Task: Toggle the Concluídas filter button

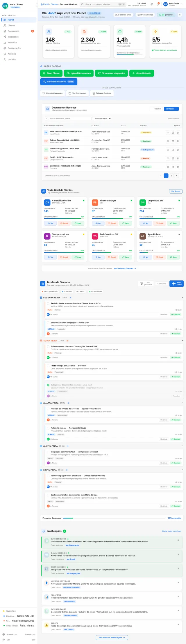Action: point(162,284)
